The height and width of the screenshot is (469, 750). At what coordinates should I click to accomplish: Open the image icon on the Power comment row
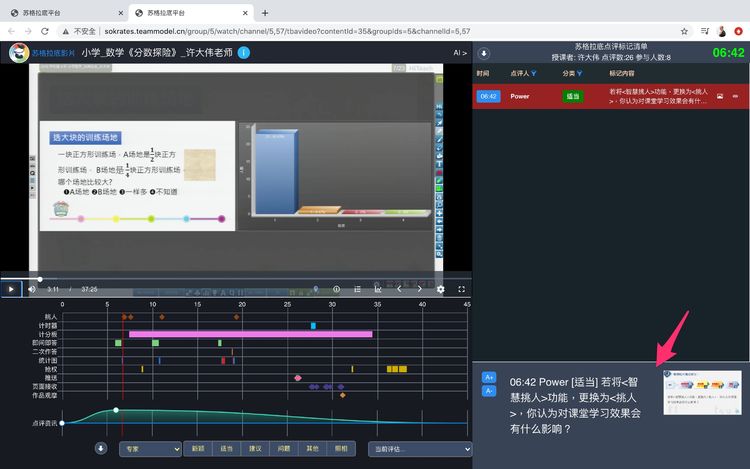click(x=720, y=96)
